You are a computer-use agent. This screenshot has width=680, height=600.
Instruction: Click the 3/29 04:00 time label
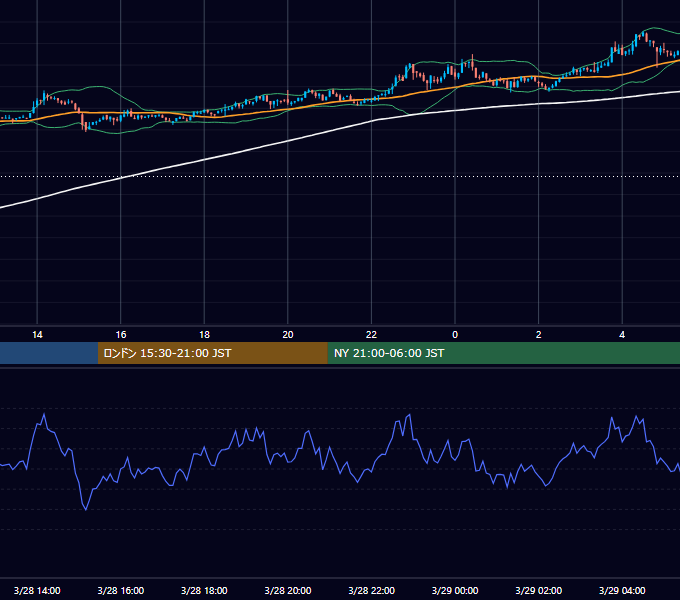click(x=622, y=590)
